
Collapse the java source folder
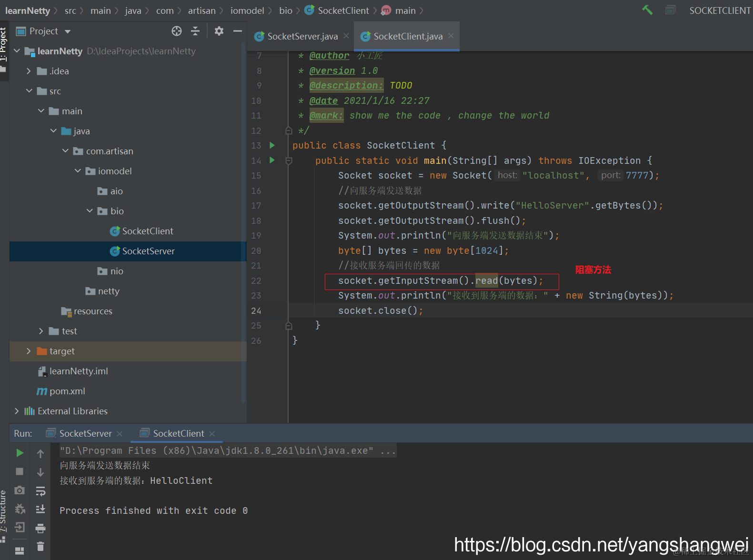coord(53,130)
